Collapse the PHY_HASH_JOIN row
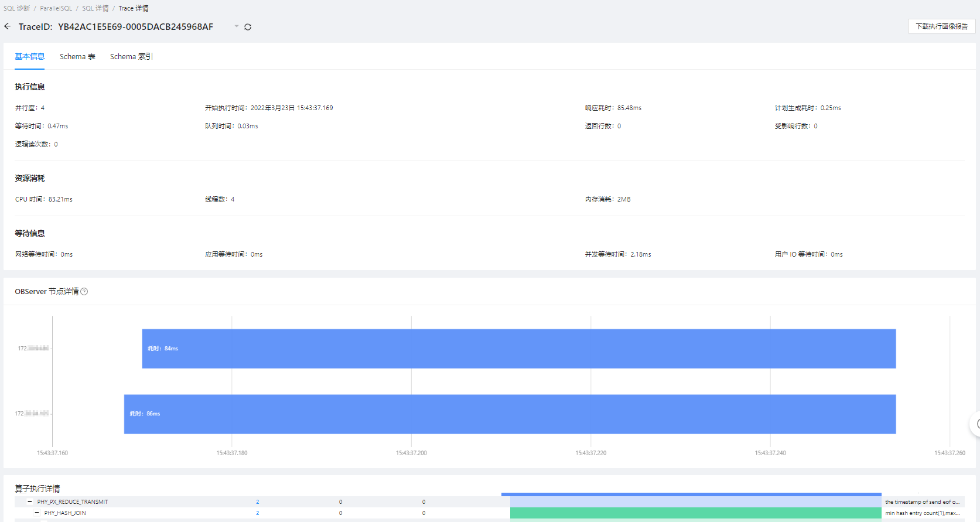The width and height of the screenshot is (980, 522). coord(37,513)
